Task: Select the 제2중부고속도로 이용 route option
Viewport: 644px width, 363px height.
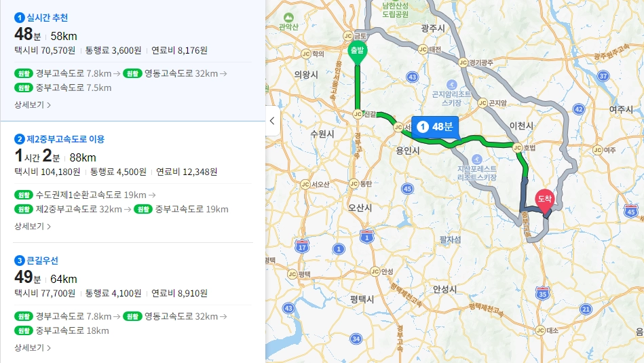Action: (x=132, y=182)
